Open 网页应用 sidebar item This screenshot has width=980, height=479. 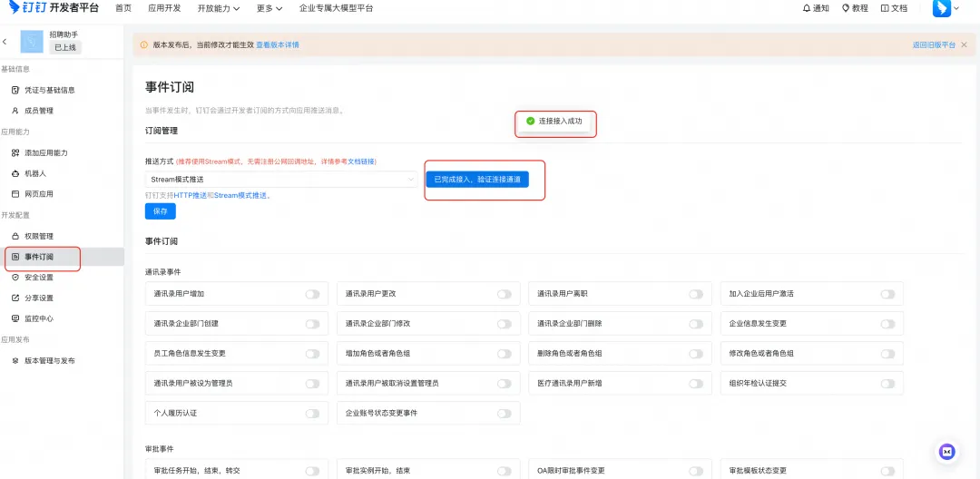pos(62,194)
